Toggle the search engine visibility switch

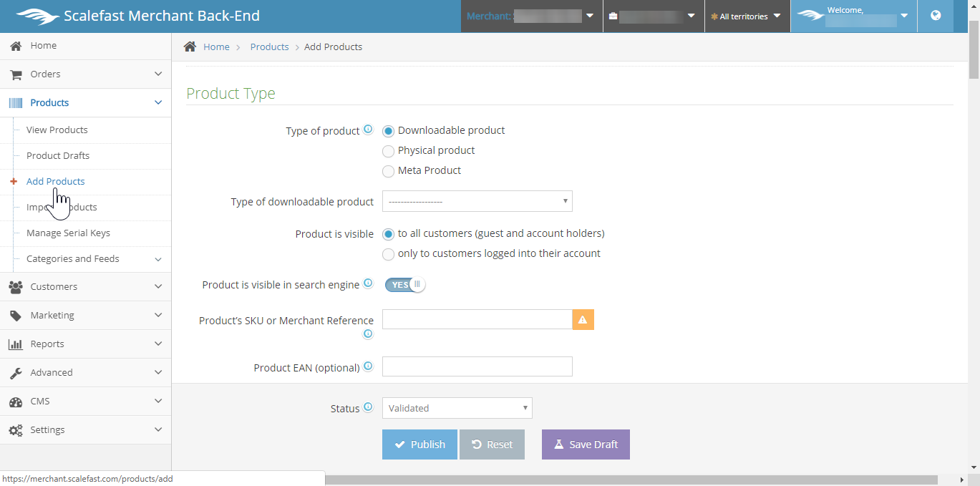coord(405,285)
